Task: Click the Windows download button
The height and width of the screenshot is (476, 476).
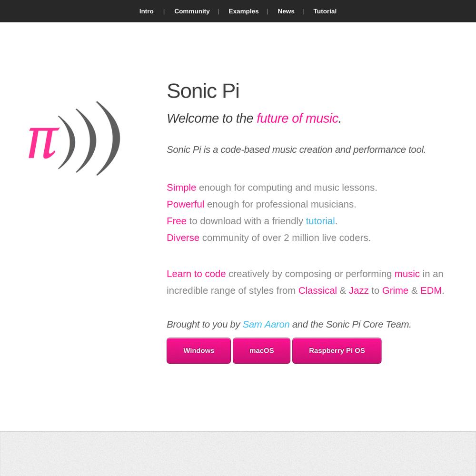Action: tap(198, 351)
